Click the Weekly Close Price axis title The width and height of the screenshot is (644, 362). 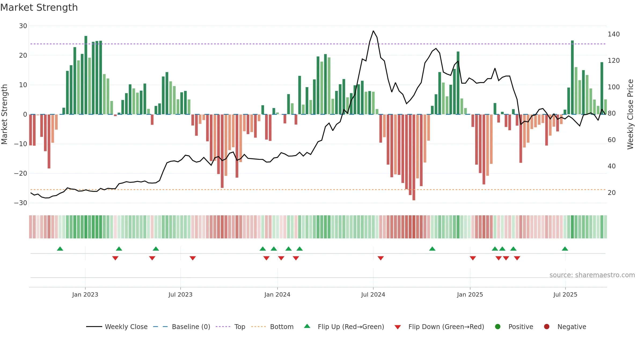click(630, 114)
